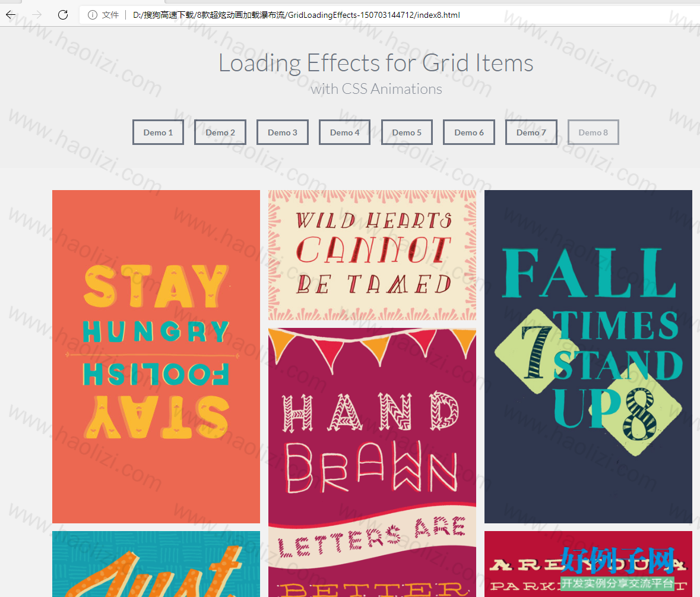Reload the page with the refresh icon

pos(63,15)
